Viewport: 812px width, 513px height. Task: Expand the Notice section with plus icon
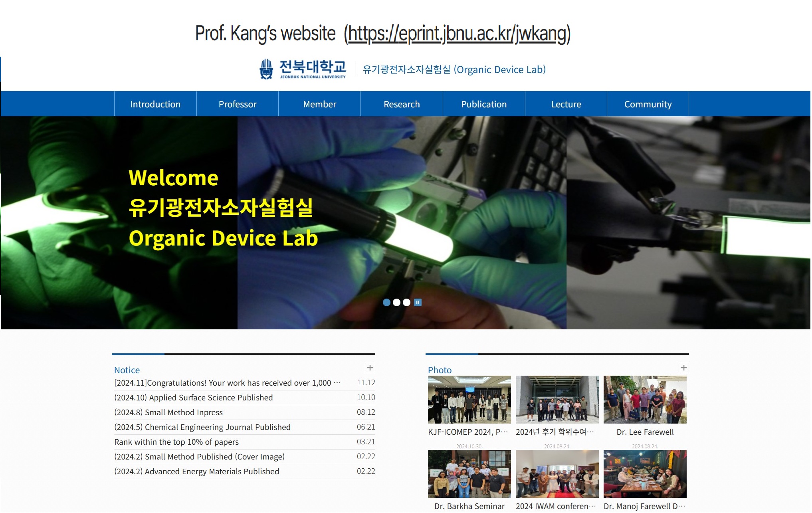coord(370,368)
